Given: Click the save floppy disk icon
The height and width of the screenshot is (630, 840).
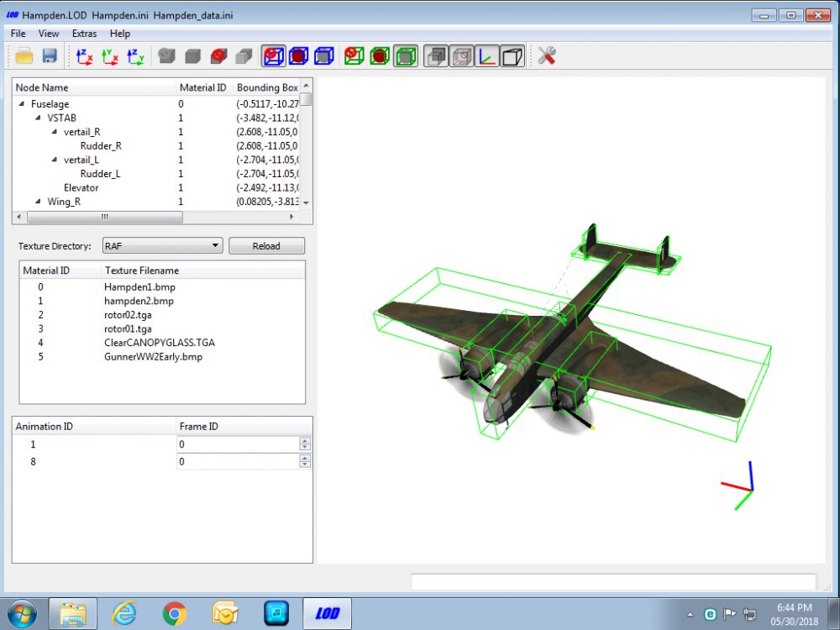Looking at the screenshot, I should pos(50,55).
